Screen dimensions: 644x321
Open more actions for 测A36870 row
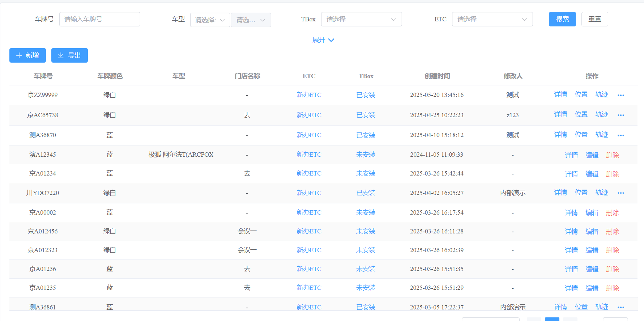point(620,135)
